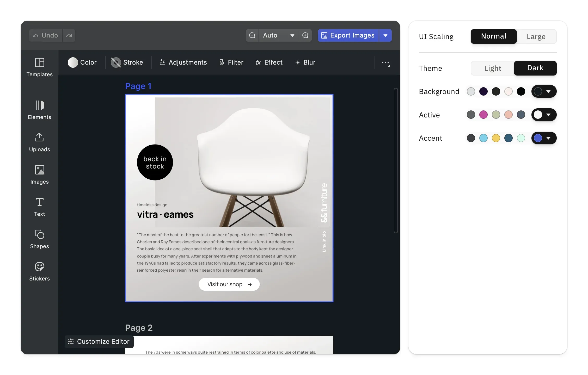The width and height of the screenshot is (588, 375).
Task: Click the Export Images button
Action: click(x=348, y=35)
